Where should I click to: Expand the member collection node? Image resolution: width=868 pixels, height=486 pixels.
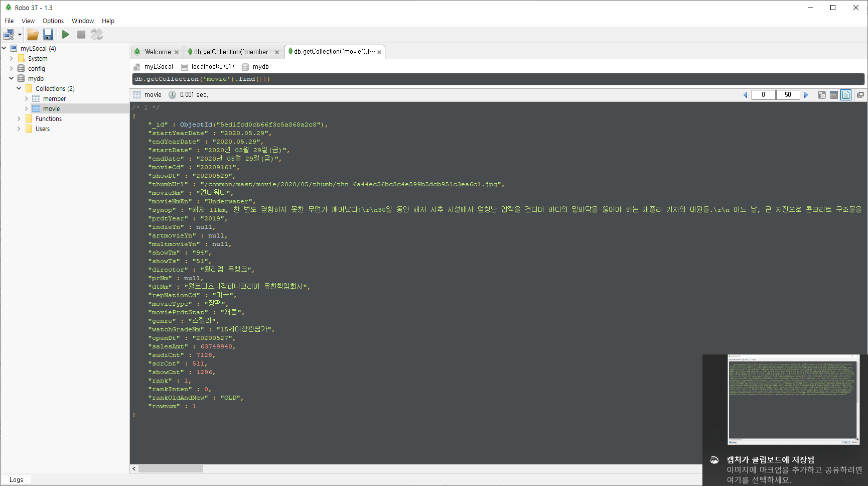tap(27, 99)
